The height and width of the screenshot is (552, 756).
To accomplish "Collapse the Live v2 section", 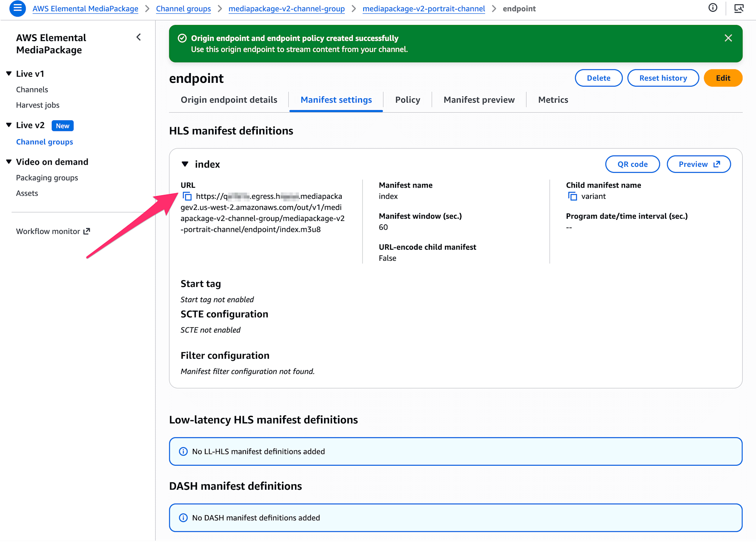I will pos(9,125).
